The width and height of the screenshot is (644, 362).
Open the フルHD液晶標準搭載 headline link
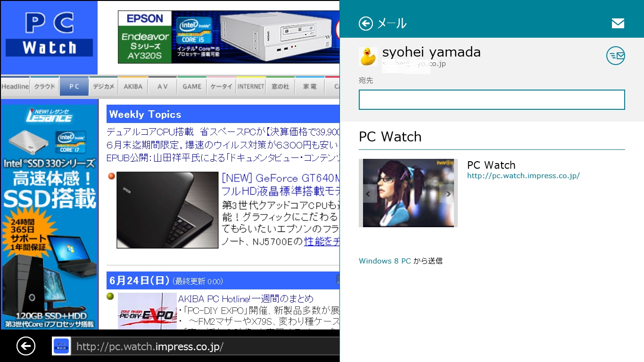tap(281, 191)
